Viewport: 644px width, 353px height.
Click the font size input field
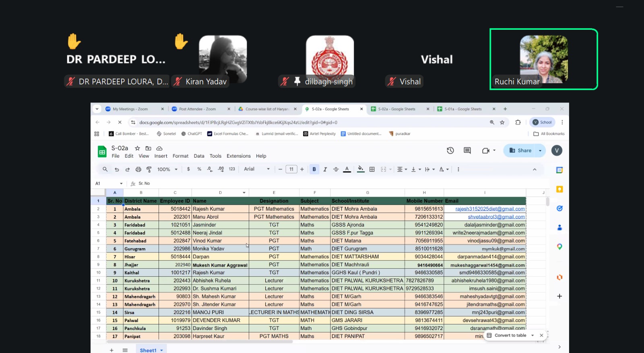[x=291, y=169]
